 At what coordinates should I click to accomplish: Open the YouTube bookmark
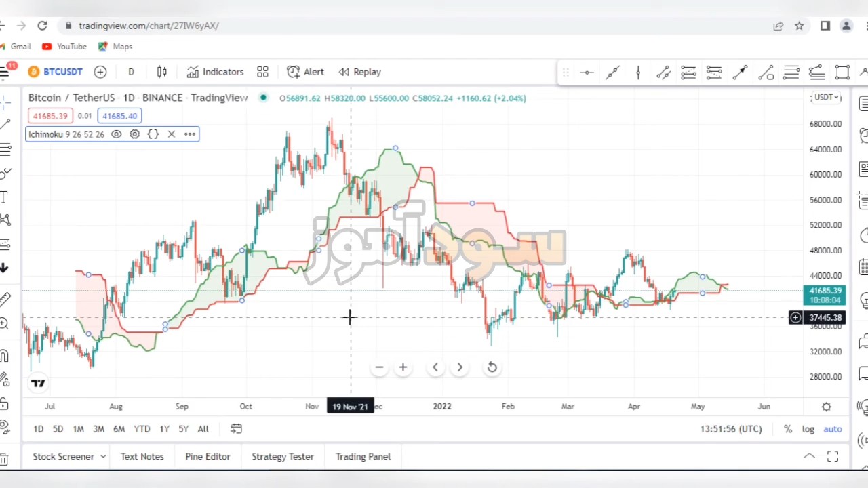(x=64, y=47)
